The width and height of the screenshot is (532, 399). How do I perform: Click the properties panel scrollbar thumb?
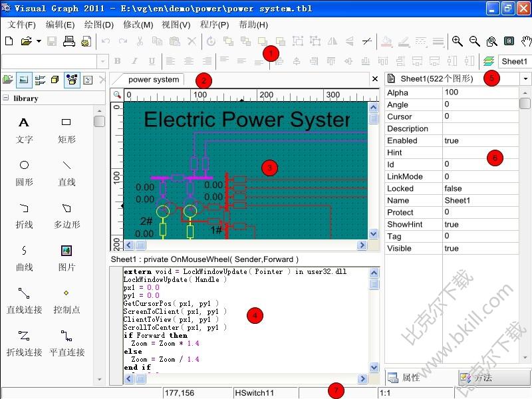(525, 103)
